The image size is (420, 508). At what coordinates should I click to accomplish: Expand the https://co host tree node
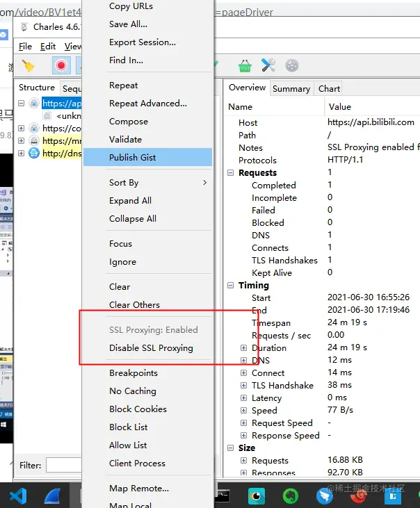click(x=21, y=128)
